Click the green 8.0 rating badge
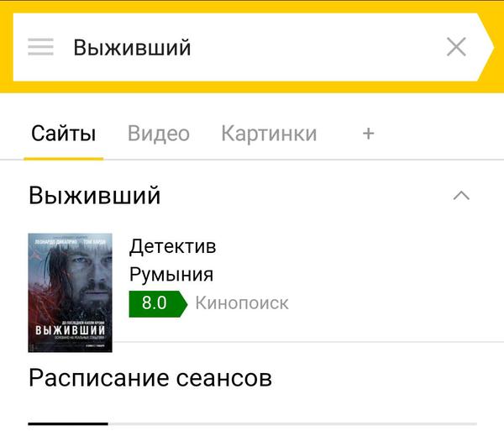Viewport: 504px width, 431px height. point(158,304)
